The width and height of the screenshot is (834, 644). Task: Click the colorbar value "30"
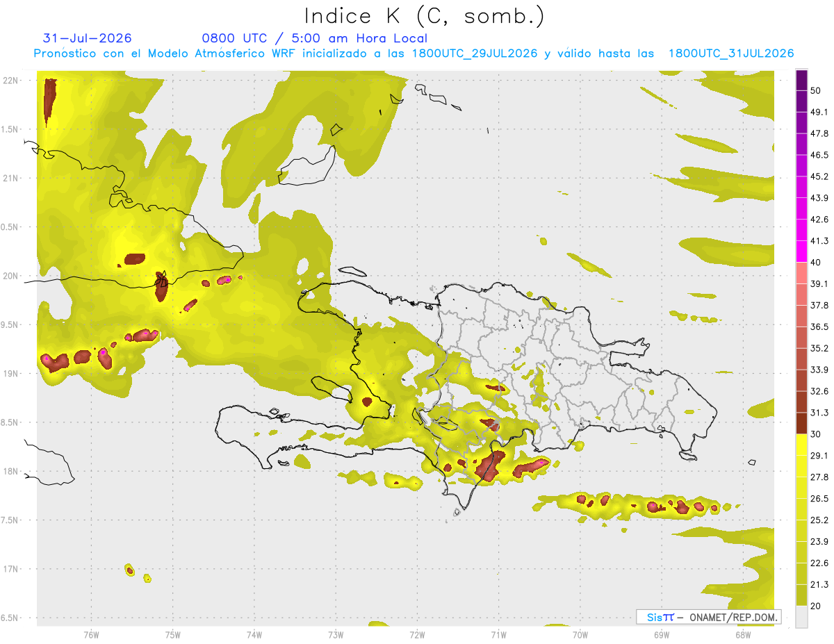click(817, 434)
